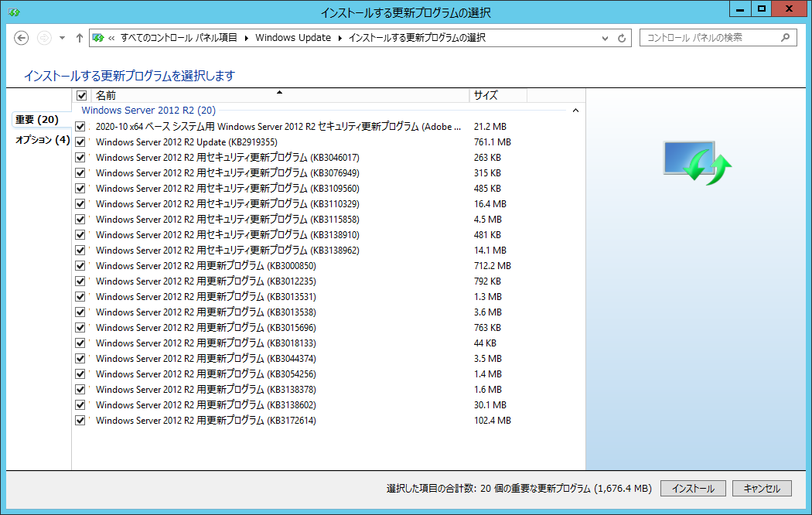Go up one level with up arrow

pos(79,38)
